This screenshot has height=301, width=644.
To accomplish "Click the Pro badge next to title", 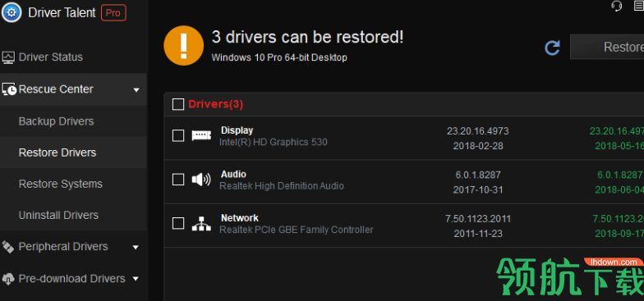I will [113, 13].
